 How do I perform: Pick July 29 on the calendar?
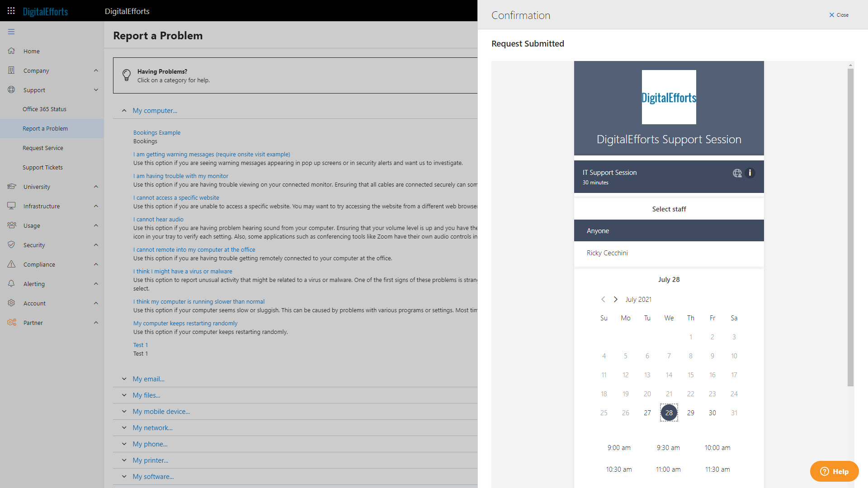[691, 413]
